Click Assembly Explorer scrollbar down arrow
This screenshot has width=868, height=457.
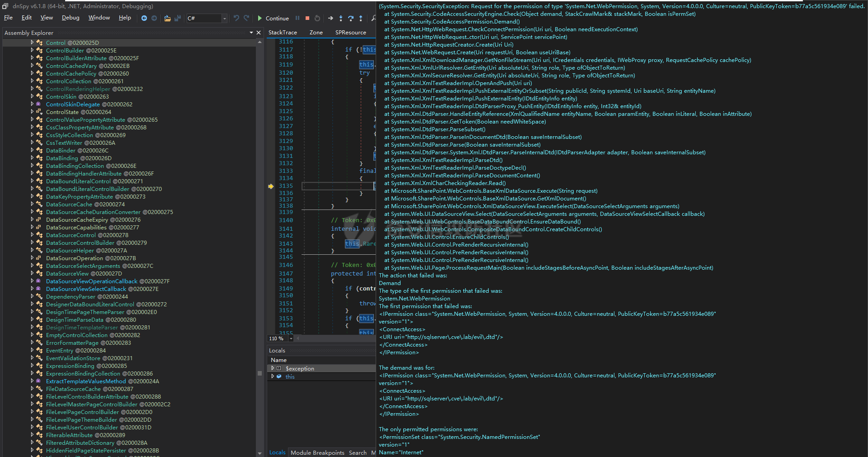coord(259,453)
